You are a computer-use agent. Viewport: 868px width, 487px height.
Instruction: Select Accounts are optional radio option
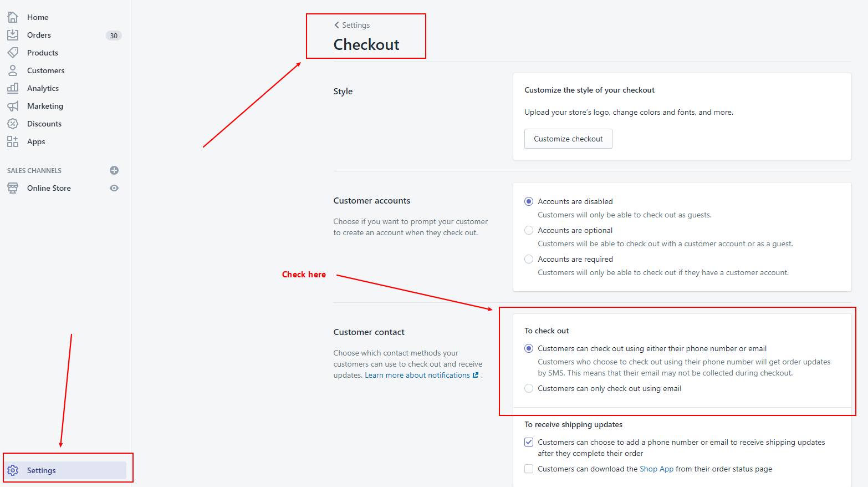[529, 230]
